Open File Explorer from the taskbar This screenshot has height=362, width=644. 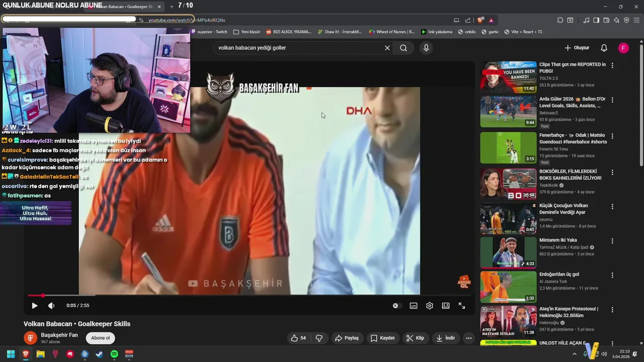[40, 354]
